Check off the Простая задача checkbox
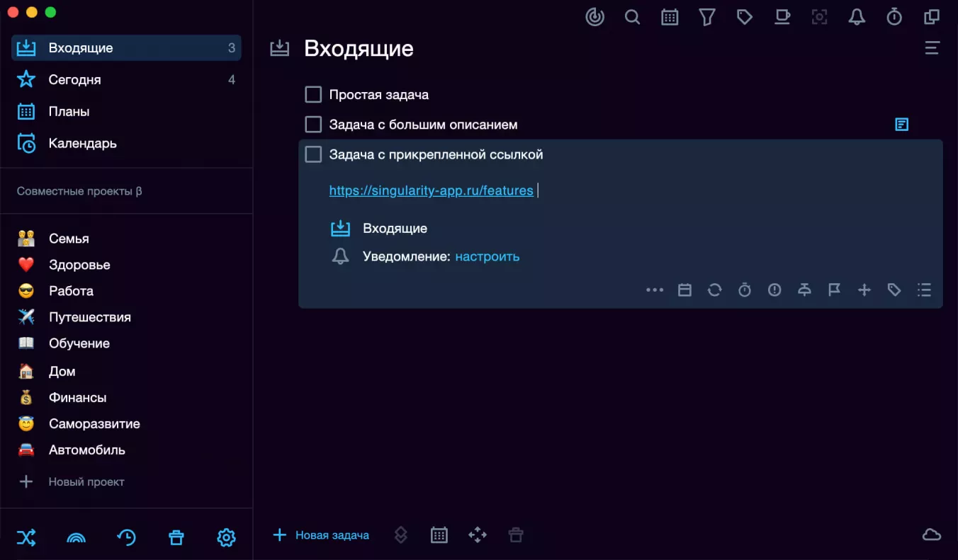 [x=313, y=95]
